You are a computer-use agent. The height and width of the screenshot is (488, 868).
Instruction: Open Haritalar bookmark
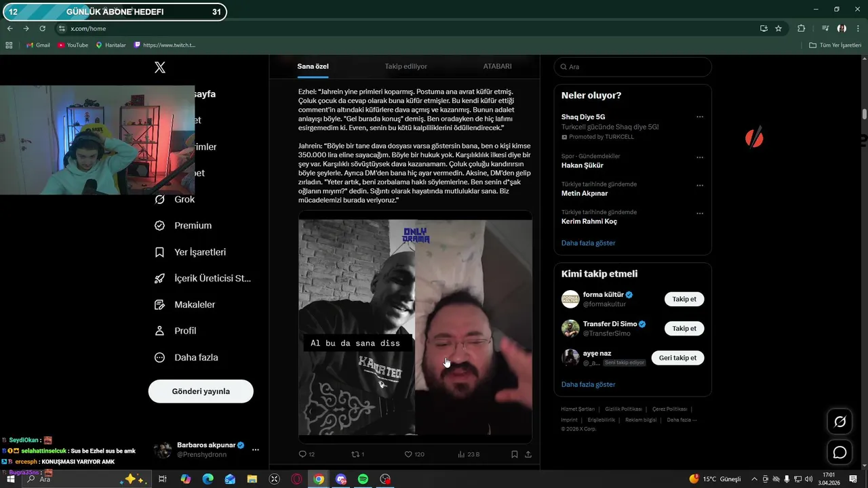point(111,45)
